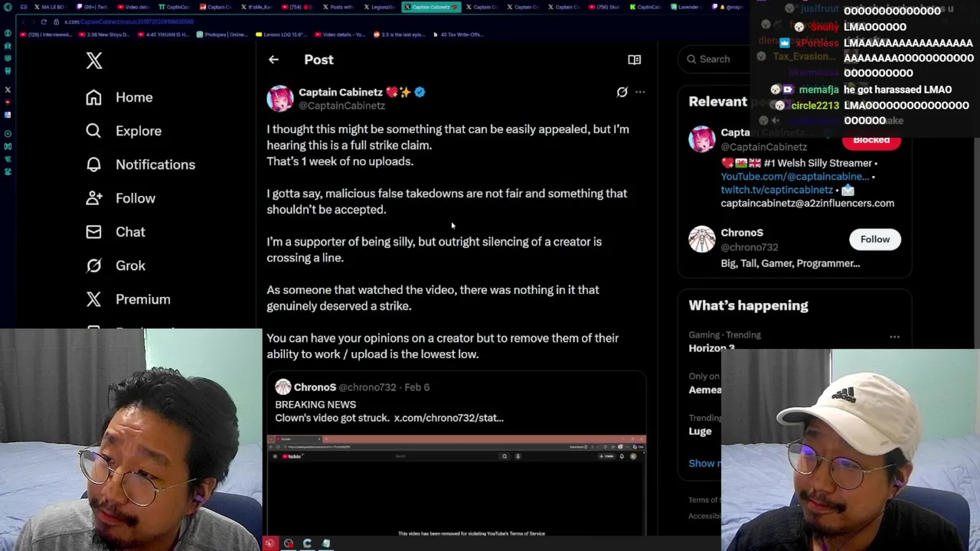The image size is (980, 551).
Task: Open the post's more options menu
Action: [x=640, y=92]
